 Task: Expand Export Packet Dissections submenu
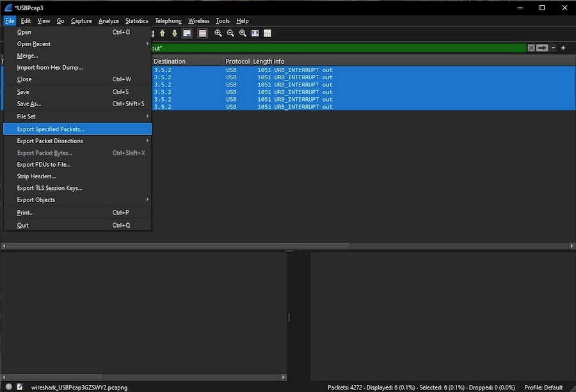click(x=77, y=141)
